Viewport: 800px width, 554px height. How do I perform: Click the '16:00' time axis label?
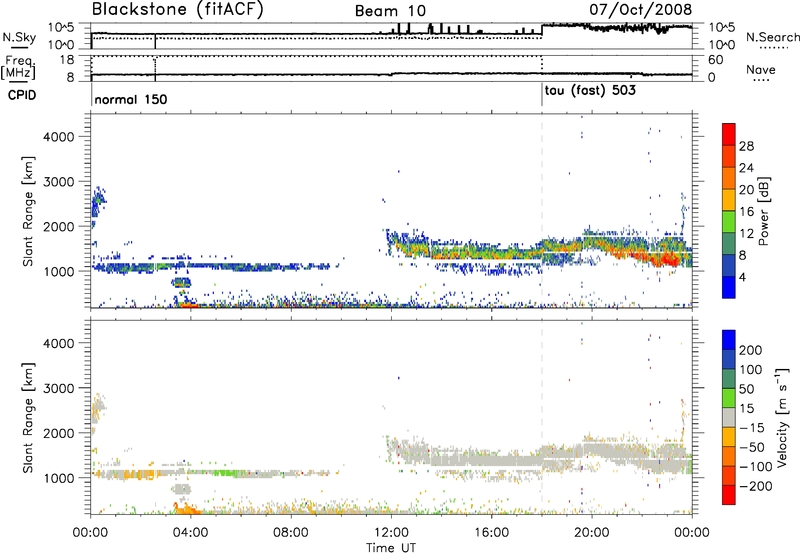[x=491, y=533]
